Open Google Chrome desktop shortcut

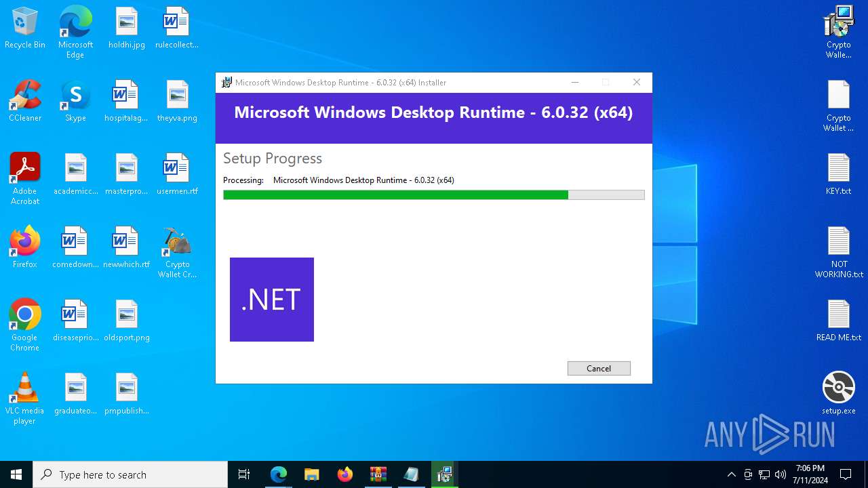tap(25, 325)
